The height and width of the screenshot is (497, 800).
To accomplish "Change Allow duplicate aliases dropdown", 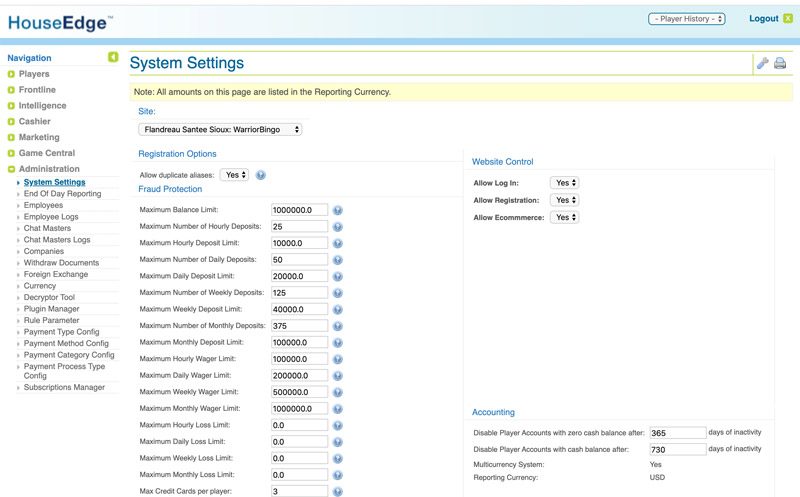I will pos(234,175).
